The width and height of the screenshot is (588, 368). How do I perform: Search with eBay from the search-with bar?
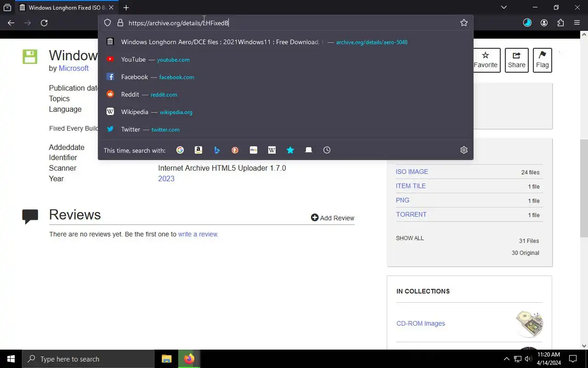pos(254,150)
